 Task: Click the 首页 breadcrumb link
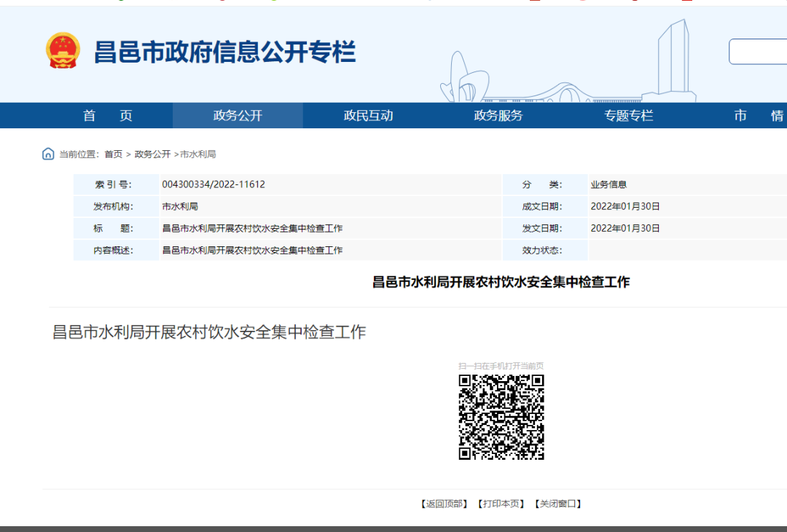pyautogui.click(x=113, y=154)
